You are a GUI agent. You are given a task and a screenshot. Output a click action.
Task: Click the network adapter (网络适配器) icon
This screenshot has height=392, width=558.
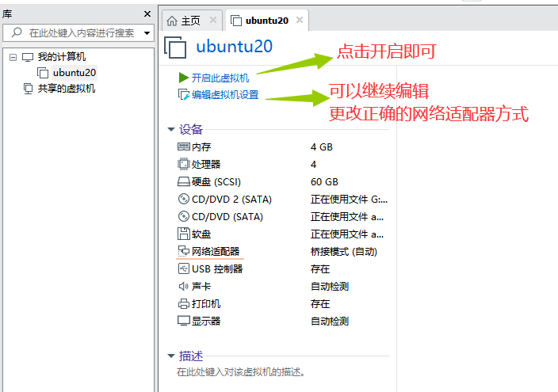point(184,251)
